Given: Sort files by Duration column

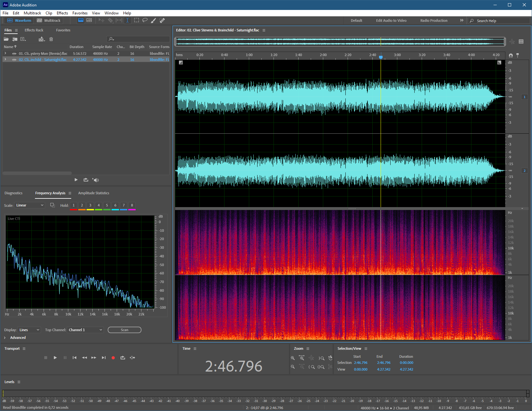Looking at the screenshot, I should [76, 47].
